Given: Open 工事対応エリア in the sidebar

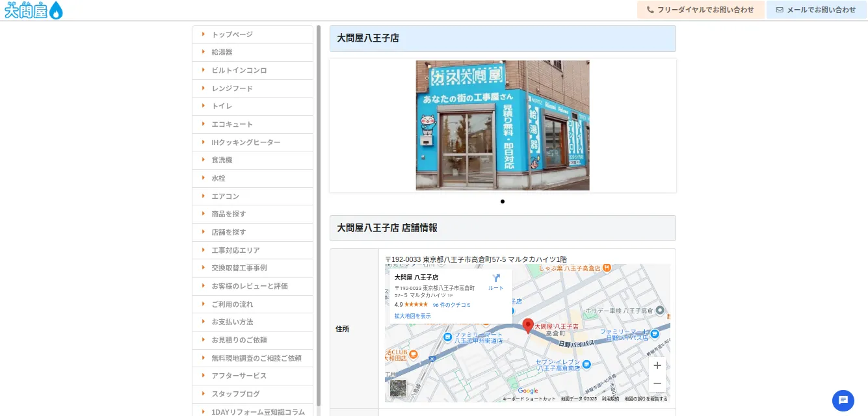Looking at the screenshot, I should (x=252, y=250).
